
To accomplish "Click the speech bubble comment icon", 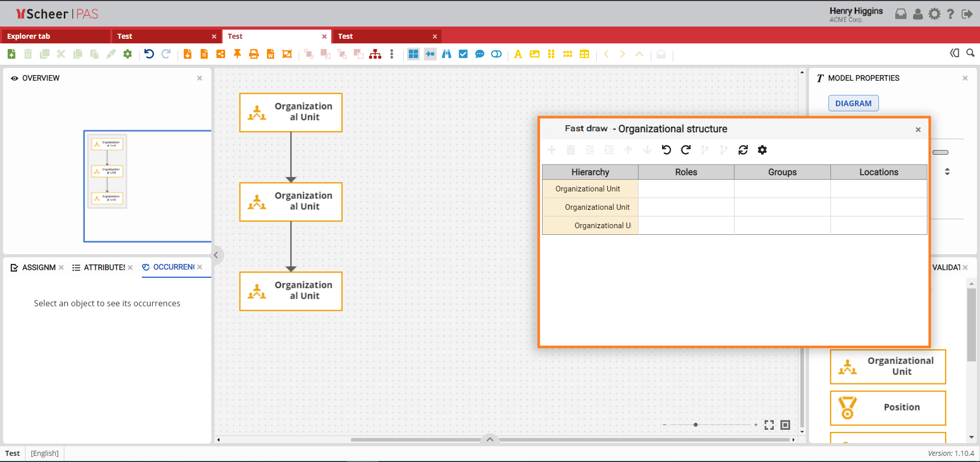I will click(x=480, y=54).
